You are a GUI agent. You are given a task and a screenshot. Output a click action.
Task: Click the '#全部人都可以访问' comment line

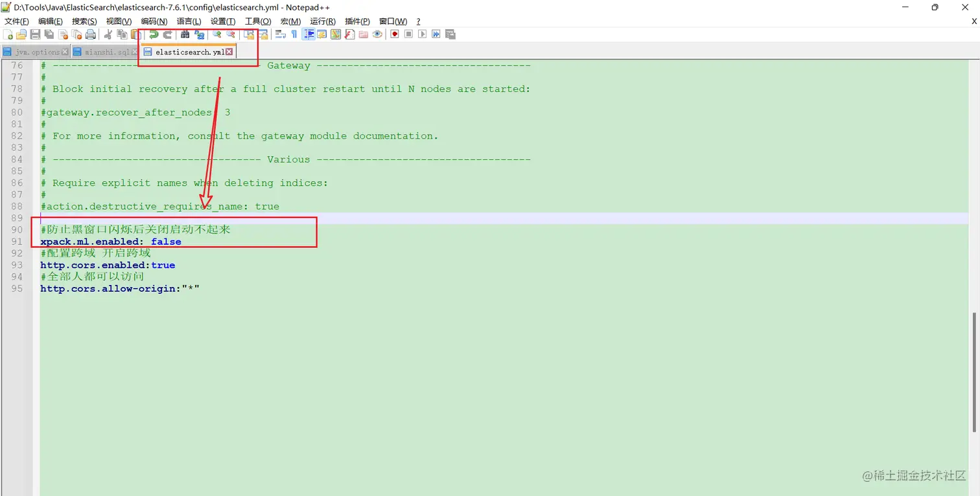pos(92,276)
